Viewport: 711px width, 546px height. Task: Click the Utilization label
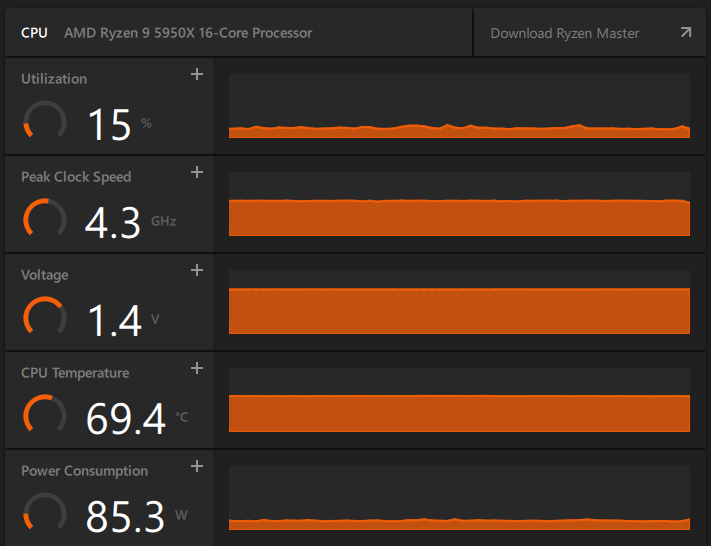coord(54,79)
